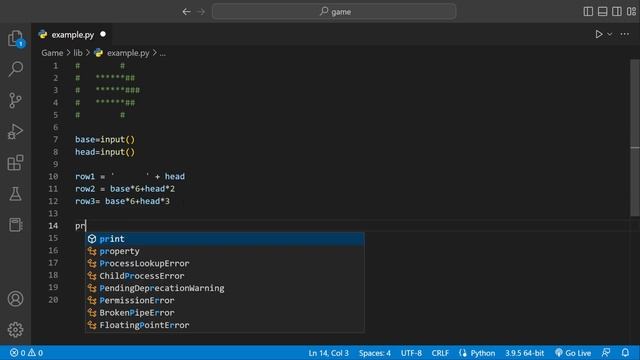Click the lib breadcrumb folder
The width and height of the screenshot is (640, 360).
coord(78,53)
